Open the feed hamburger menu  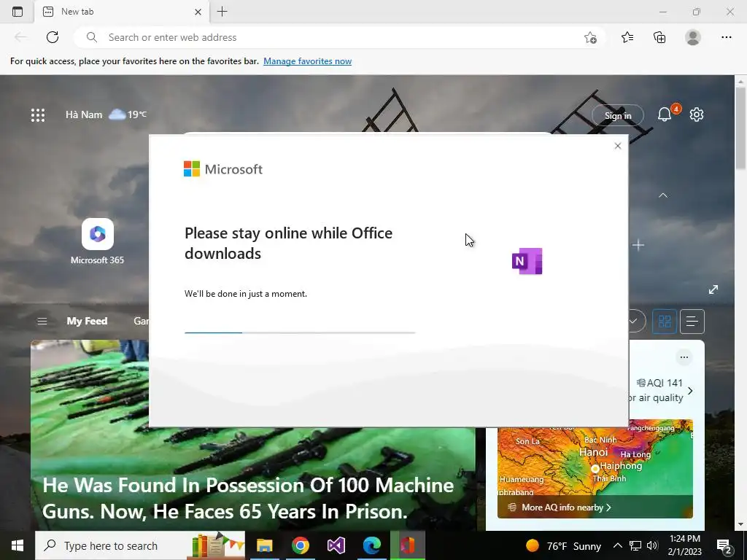[x=42, y=322]
